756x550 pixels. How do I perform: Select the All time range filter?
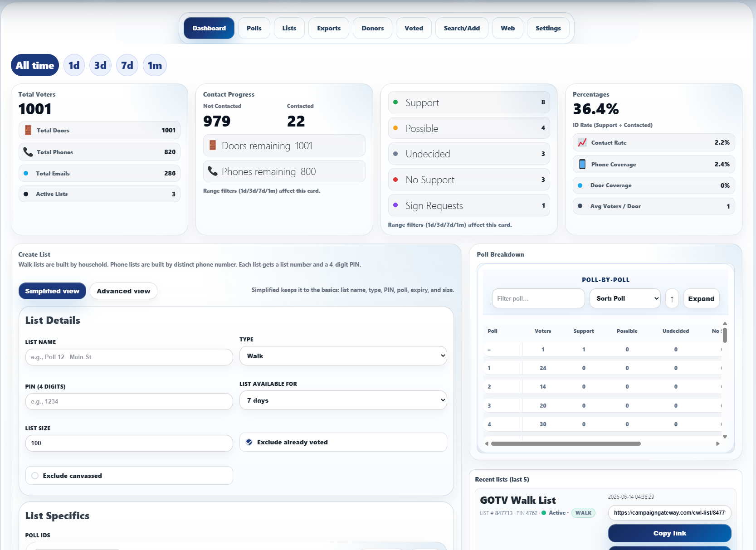35,65
